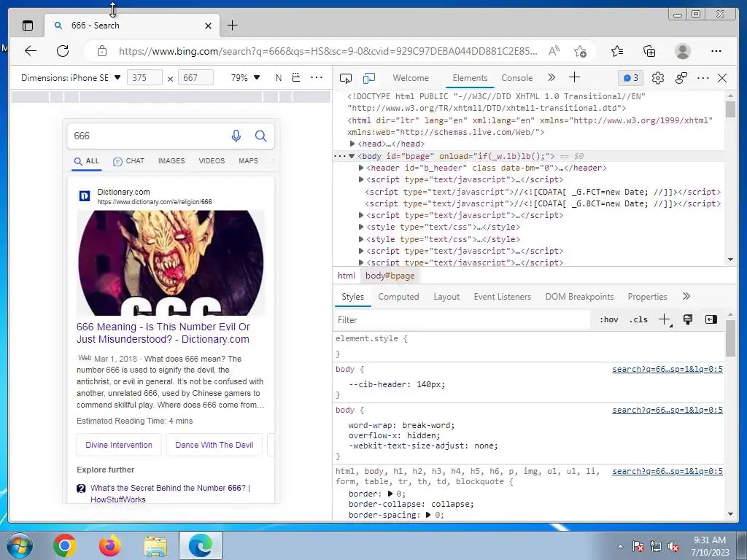Image resolution: width=747 pixels, height=560 pixels.
Task: Switch to the Console tab
Action: (x=517, y=78)
